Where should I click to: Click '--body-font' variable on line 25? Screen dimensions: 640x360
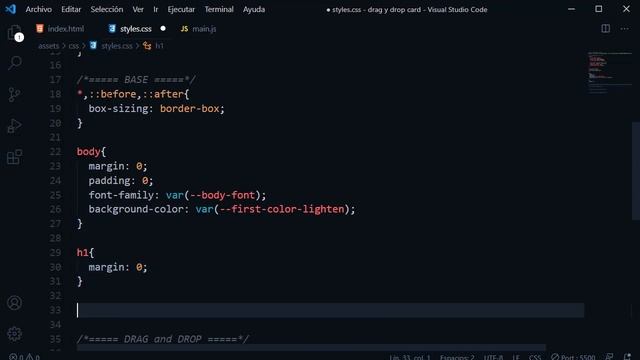(x=222, y=195)
